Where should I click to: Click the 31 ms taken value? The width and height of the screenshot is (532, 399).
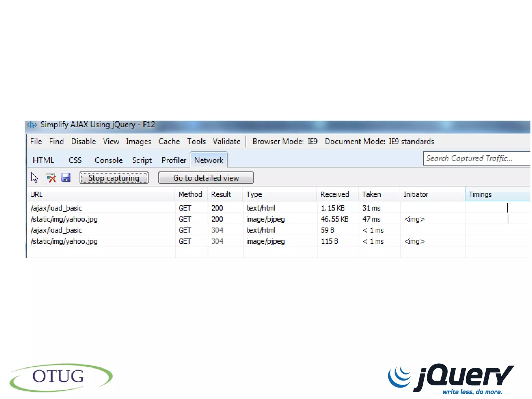371,208
